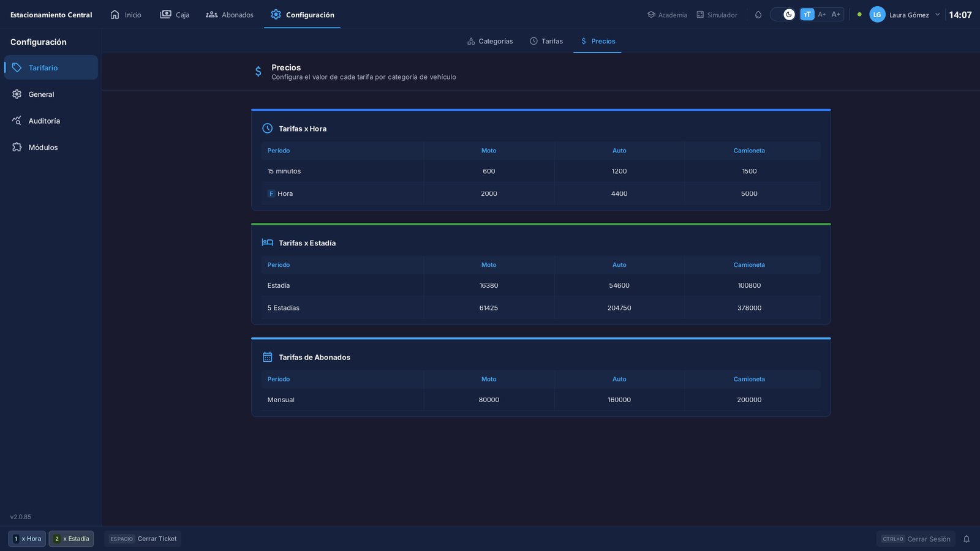Click the Configuración gear icon

tap(276, 14)
